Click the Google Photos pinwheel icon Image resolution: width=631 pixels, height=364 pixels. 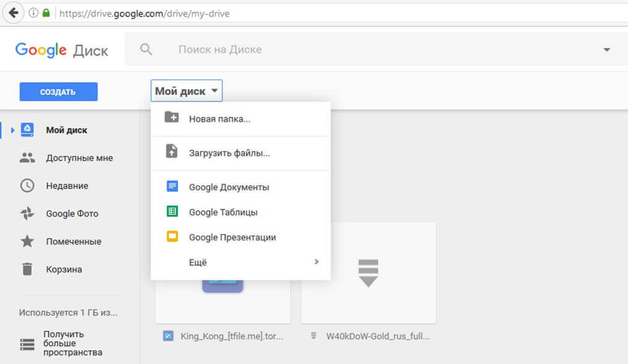tap(27, 214)
